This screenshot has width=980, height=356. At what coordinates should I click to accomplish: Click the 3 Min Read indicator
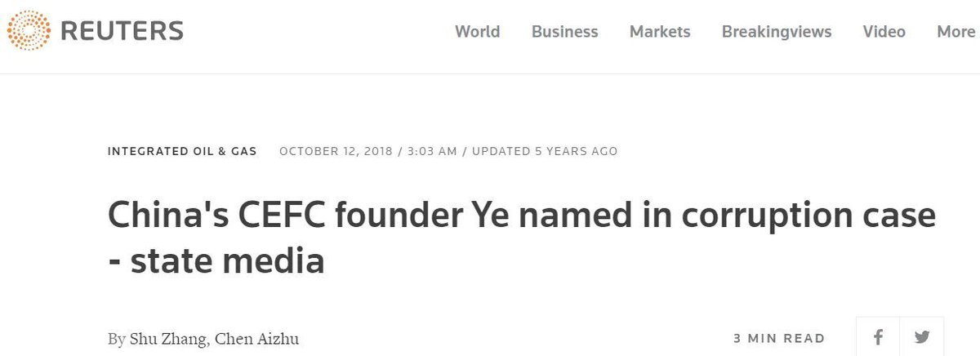779,338
